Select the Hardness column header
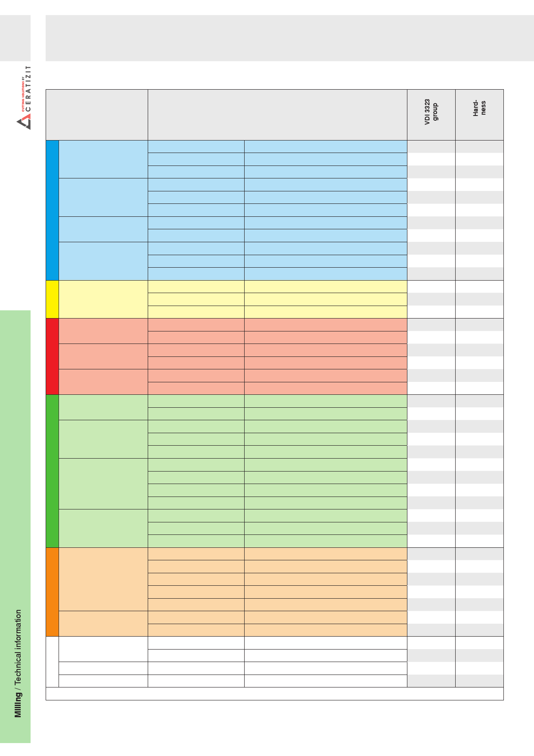Screen dimensions: 534x756 [479, 115]
